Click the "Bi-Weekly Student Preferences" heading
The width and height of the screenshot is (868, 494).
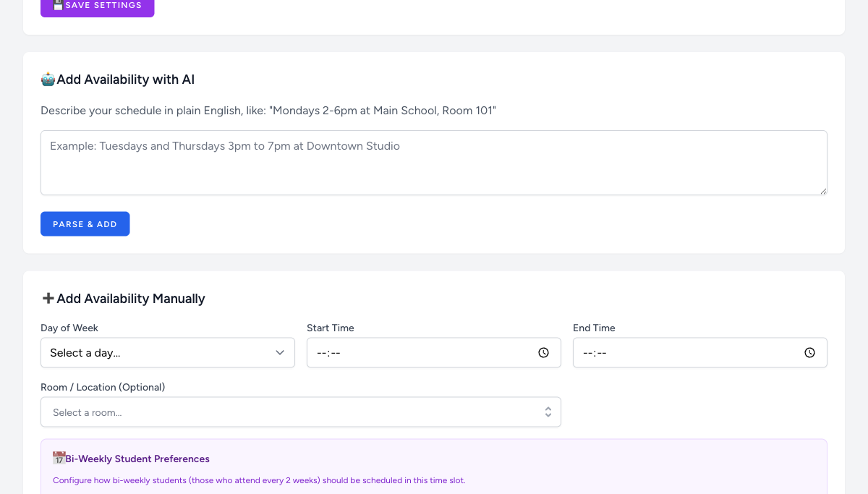point(137,459)
